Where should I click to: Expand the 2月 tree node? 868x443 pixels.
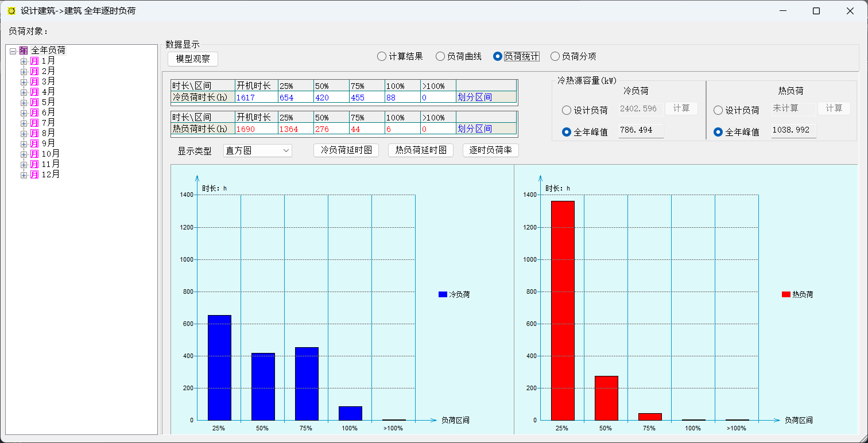(24, 71)
